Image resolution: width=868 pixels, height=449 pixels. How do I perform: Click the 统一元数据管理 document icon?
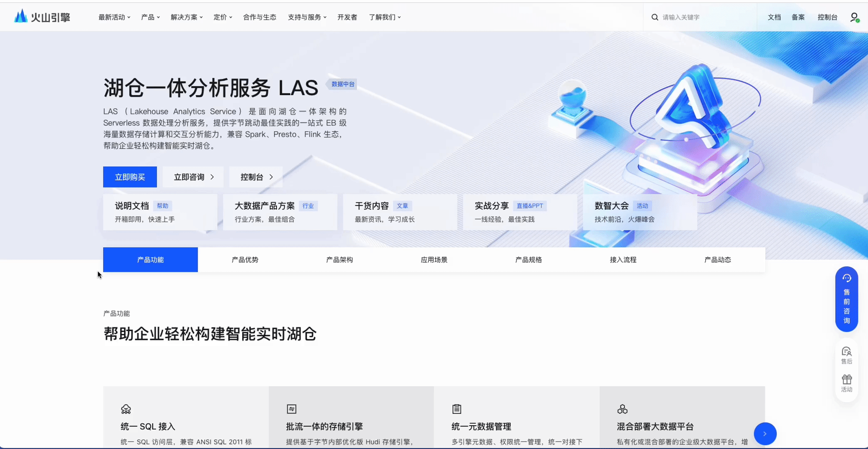(456, 409)
